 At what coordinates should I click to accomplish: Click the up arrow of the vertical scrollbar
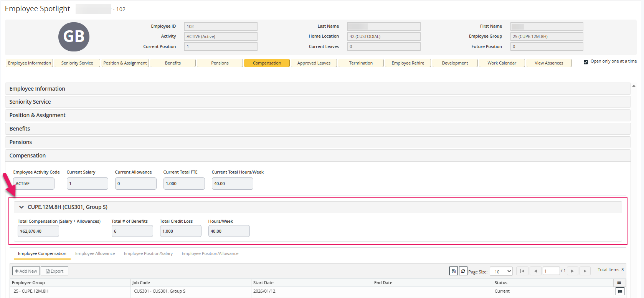(634, 86)
